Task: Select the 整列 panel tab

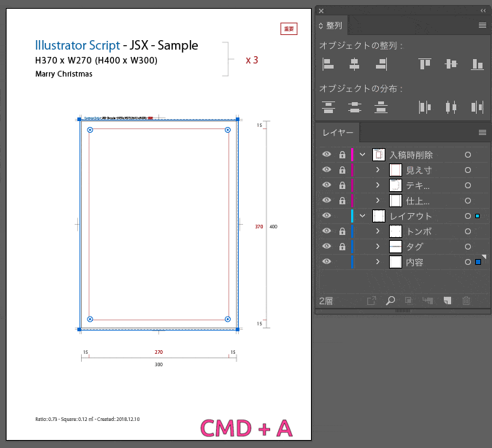Action: pos(331,26)
